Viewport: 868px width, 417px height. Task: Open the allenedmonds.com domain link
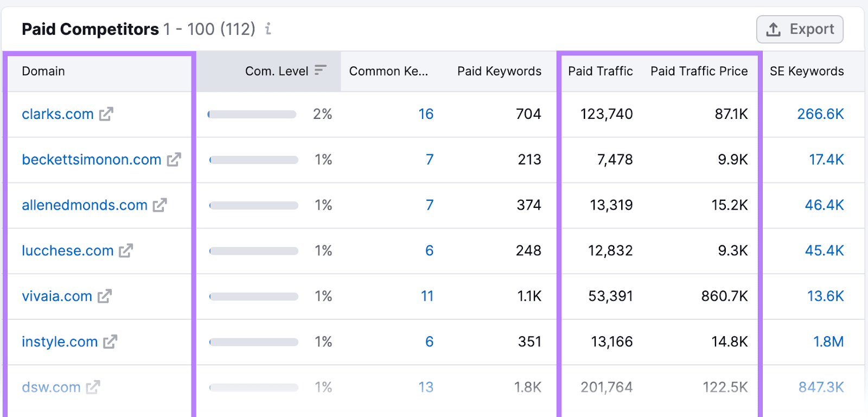pyautogui.click(x=85, y=205)
